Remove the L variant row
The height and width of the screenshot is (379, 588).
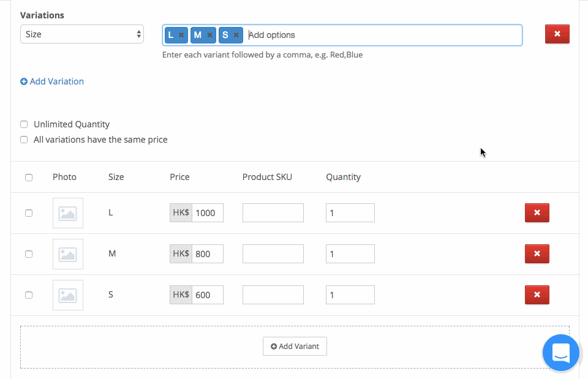click(x=537, y=212)
